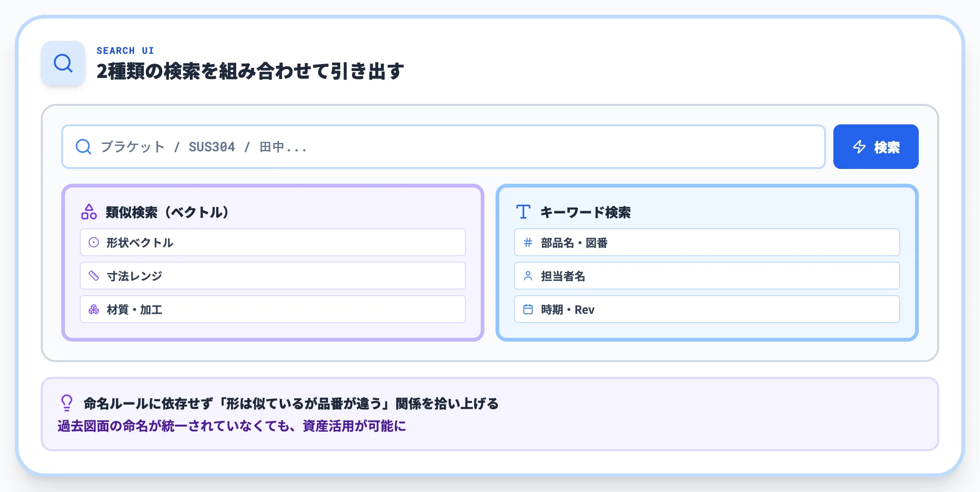The image size is (980, 492).
Task: Select the 寸法レンジ option
Action: coord(272,275)
